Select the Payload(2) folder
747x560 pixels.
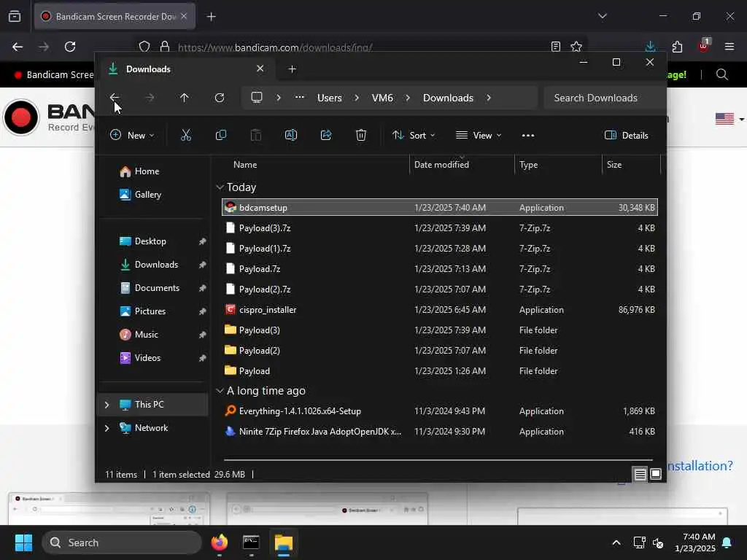click(x=440, y=351)
